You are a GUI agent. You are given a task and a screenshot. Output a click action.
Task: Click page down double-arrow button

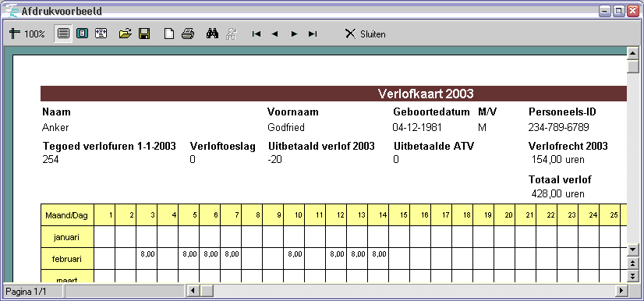coord(632,276)
